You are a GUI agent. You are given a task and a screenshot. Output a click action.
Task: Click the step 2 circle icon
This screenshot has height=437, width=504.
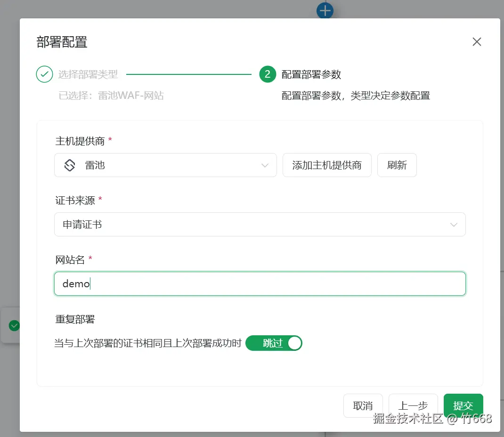click(x=268, y=74)
